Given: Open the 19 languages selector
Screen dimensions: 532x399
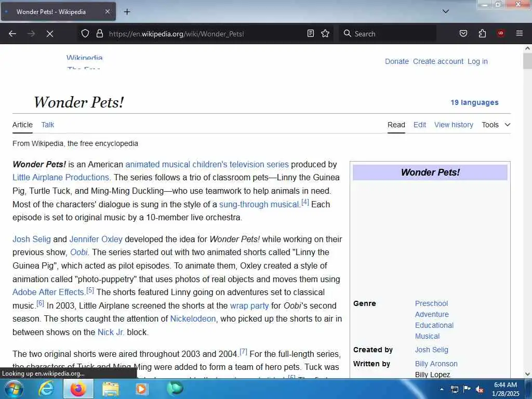Looking at the screenshot, I should [474, 102].
